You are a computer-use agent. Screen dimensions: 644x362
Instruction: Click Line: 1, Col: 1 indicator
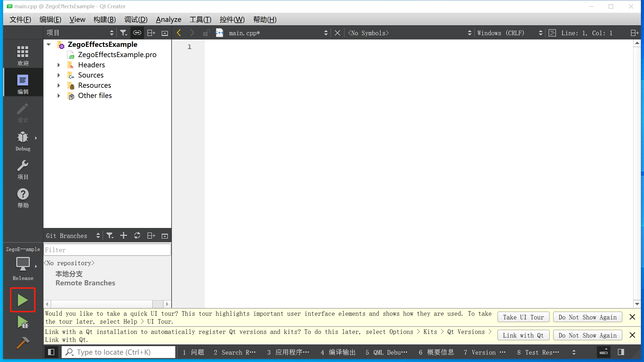click(587, 33)
